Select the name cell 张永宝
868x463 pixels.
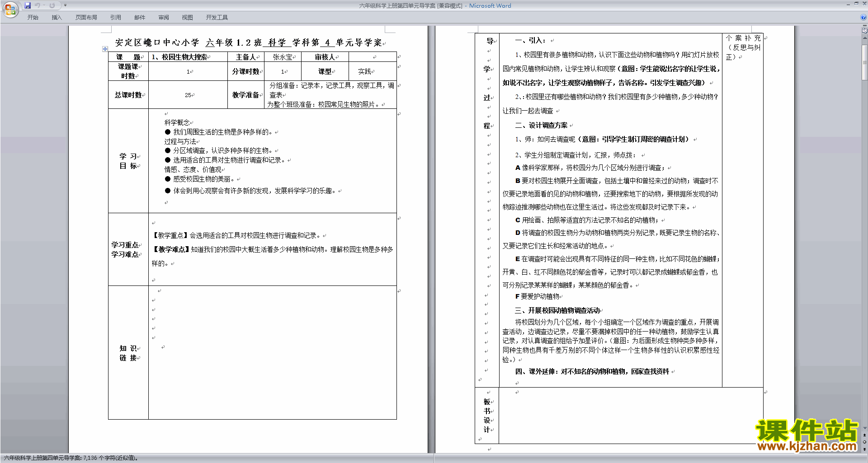(283, 57)
